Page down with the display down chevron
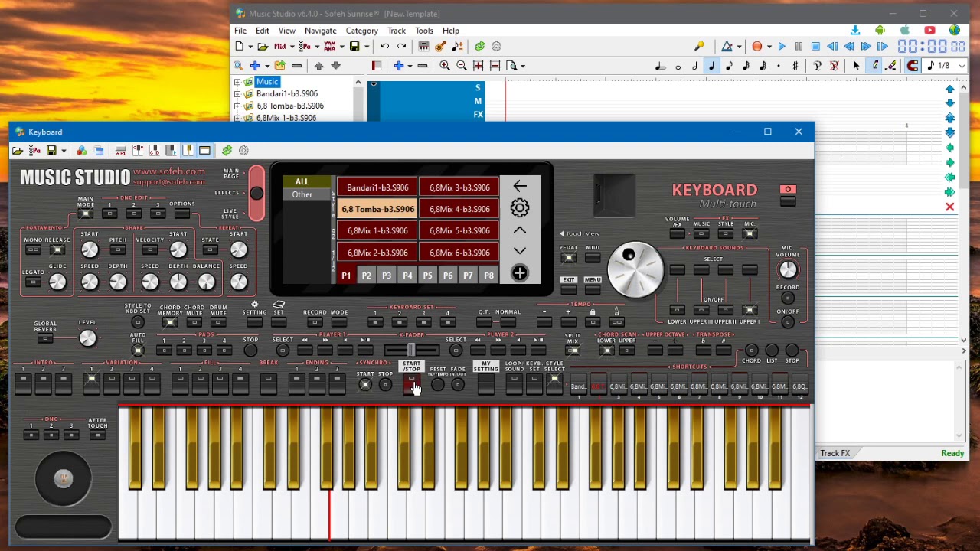Screen dimensions: 980x551 pos(520,251)
